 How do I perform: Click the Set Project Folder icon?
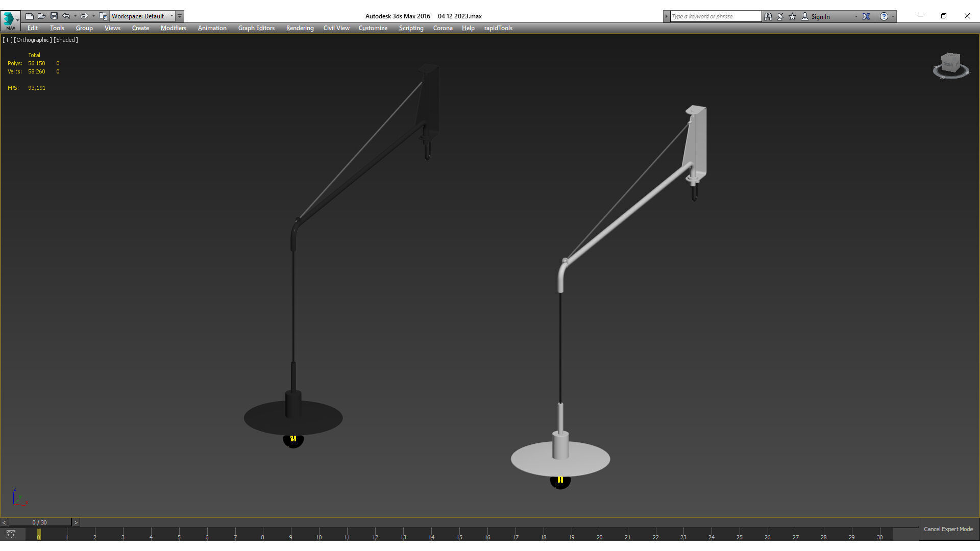[103, 16]
